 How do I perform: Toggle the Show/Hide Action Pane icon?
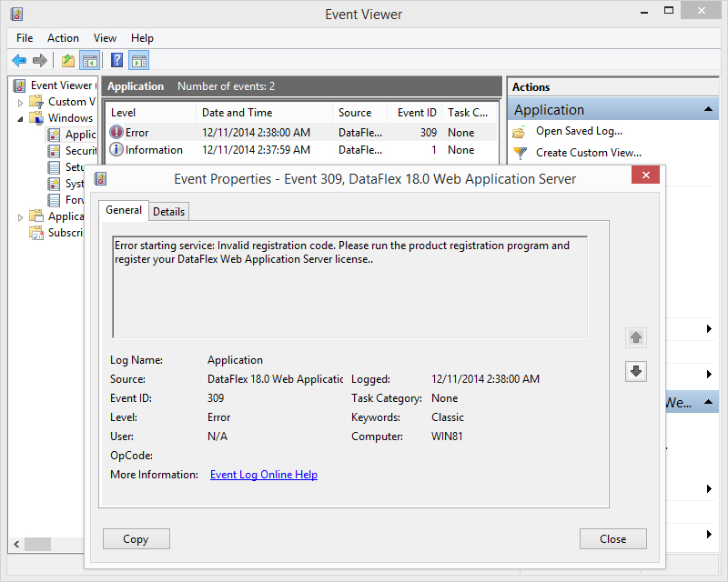[x=139, y=60]
